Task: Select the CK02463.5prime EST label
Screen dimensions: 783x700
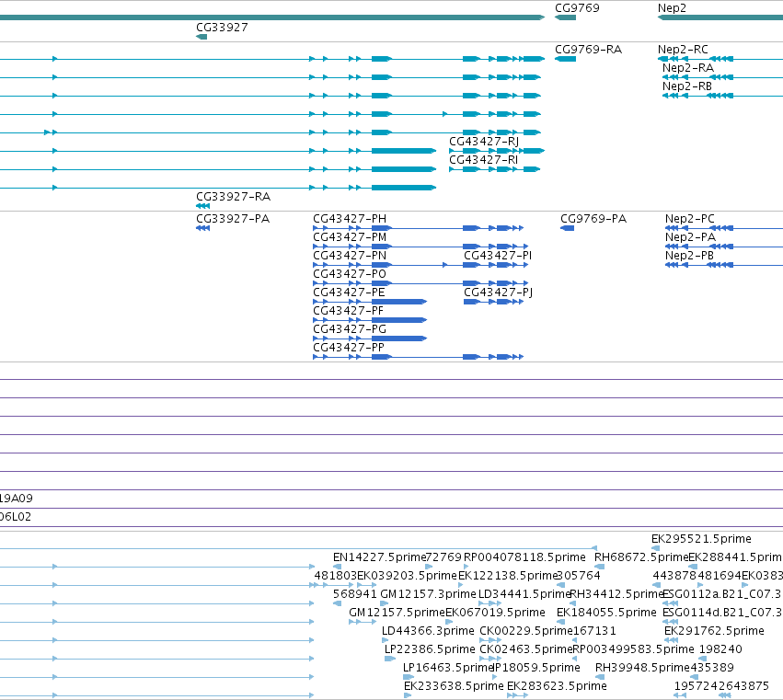Action: click(x=525, y=650)
